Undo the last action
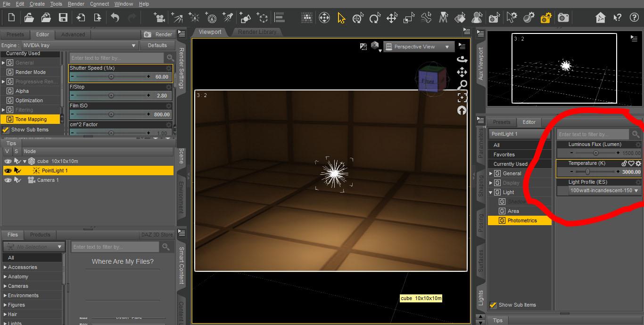644x325 pixels. click(115, 18)
